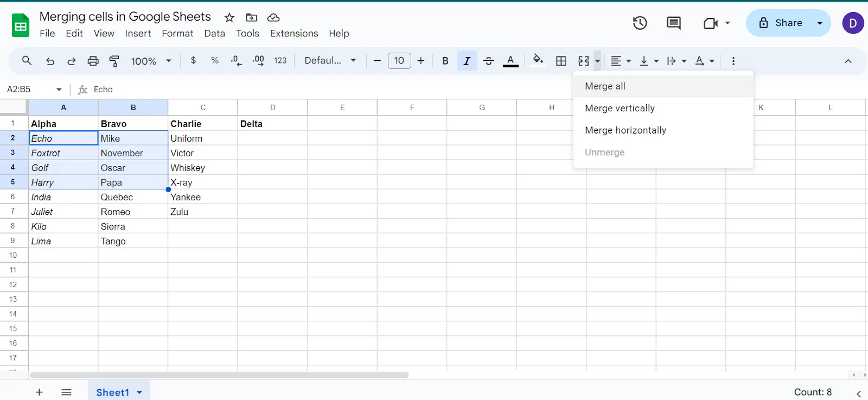The height and width of the screenshot is (400, 868).
Task: Choose Merge horizontally option
Action: [x=663, y=130]
